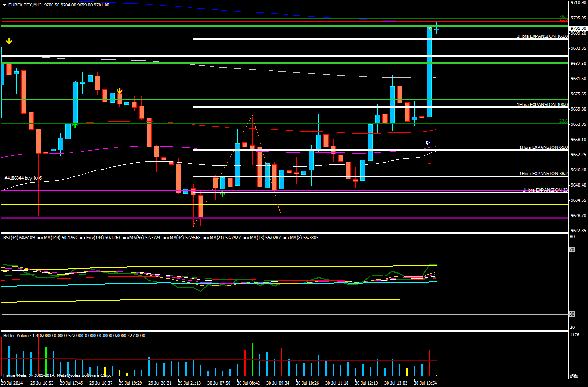Click the current price tag 9701.00
Screen dimensions: 588x387
578,28
